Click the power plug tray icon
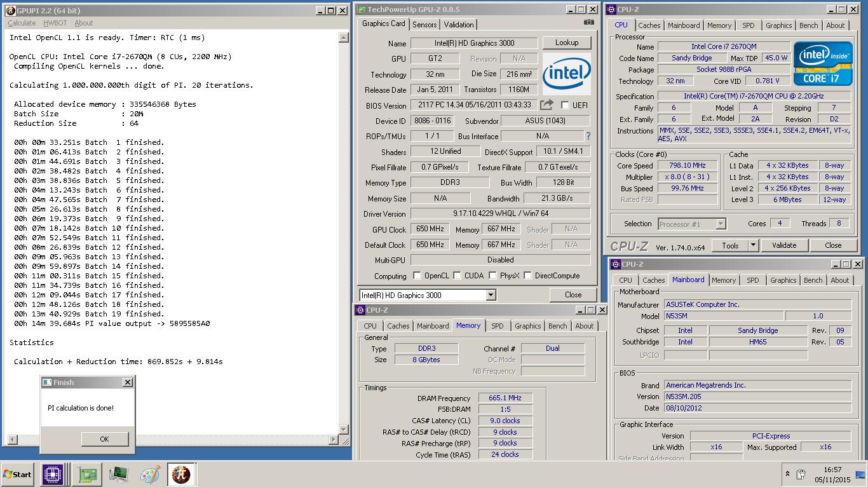Image resolution: width=868 pixels, height=488 pixels. click(x=801, y=475)
